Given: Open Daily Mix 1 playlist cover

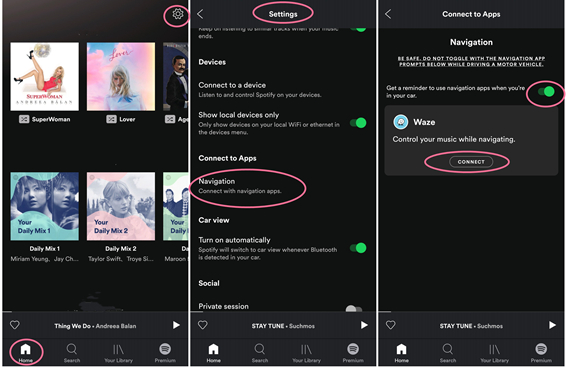Looking at the screenshot, I should click(44, 206).
